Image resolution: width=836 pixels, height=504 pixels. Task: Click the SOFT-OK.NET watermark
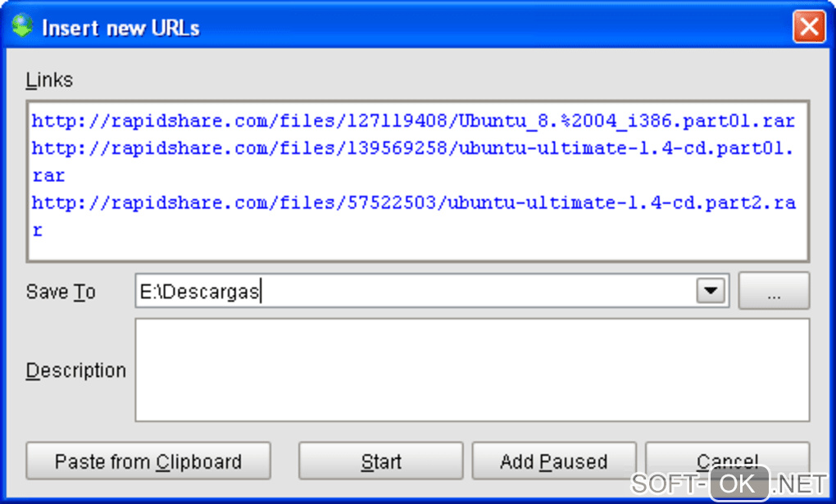tap(729, 484)
